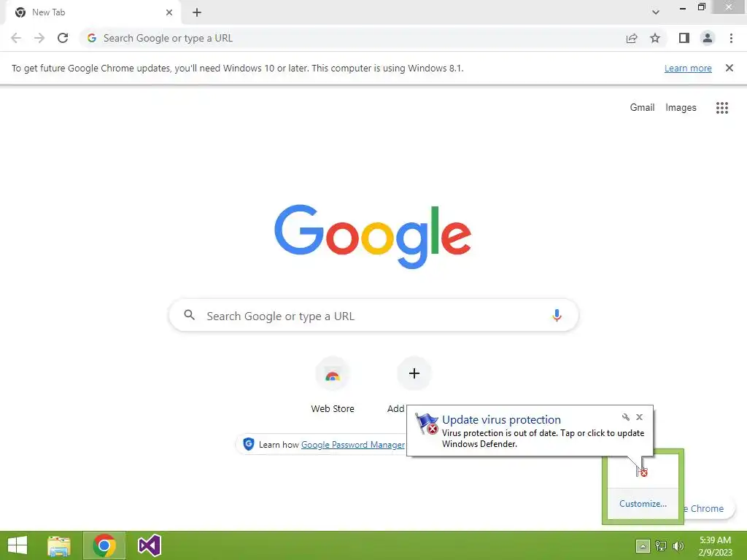Viewport: 747px width, 560px height.
Task: Click the Google G icon in the address bar
Action: [92, 38]
